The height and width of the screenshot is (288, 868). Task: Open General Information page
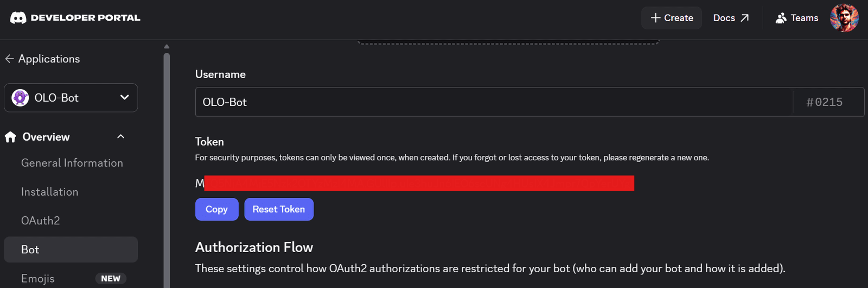coord(72,163)
